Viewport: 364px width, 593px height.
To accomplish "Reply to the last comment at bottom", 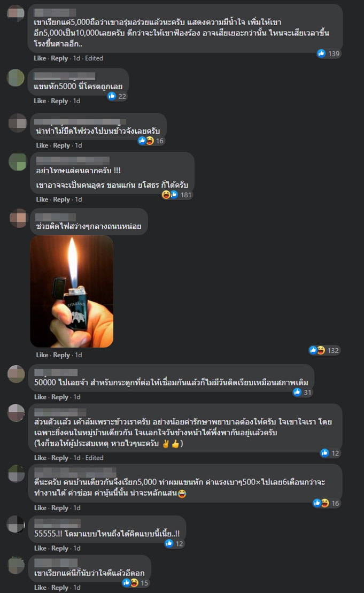I will [x=60, y=587].
